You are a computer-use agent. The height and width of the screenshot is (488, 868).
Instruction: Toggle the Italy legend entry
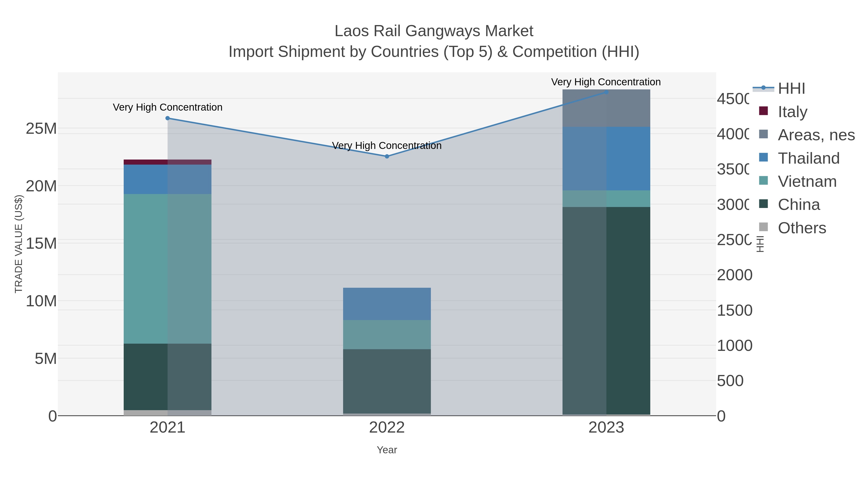tap(783, 112)
